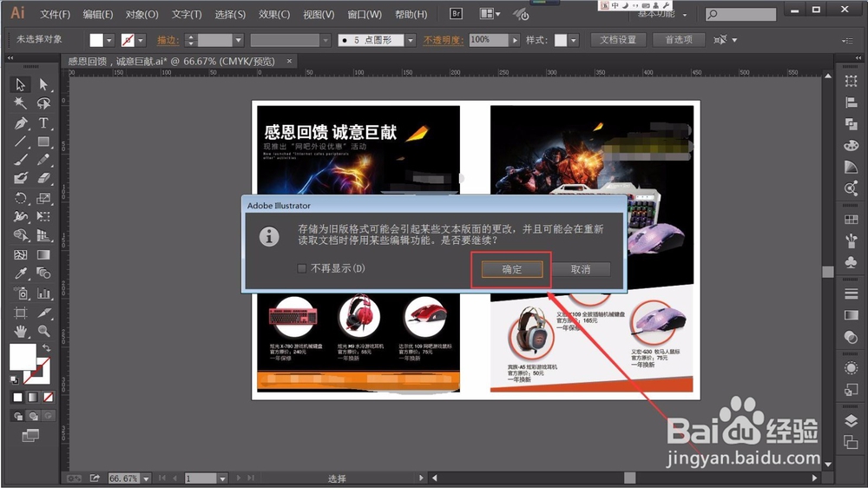868x488 pixels.
Task: Open the 效果(C) menu
Action: 274,15
